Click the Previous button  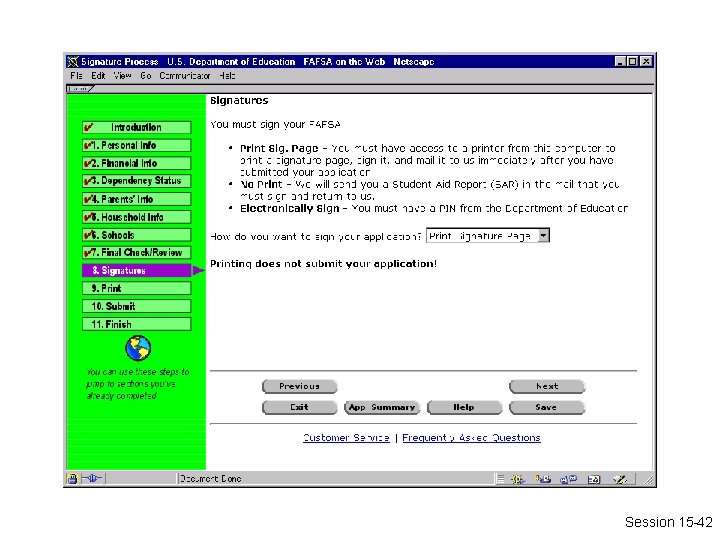(x=299, y=386)
